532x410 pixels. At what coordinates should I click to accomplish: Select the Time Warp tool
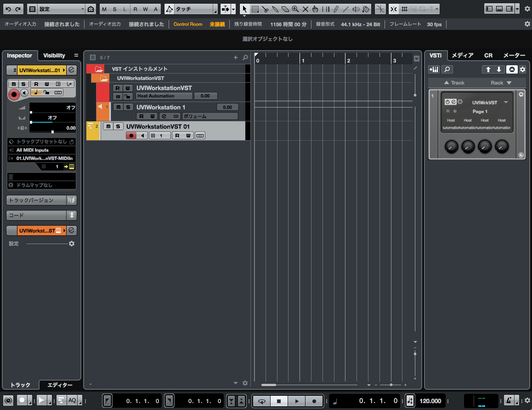[x=326, y=9]
